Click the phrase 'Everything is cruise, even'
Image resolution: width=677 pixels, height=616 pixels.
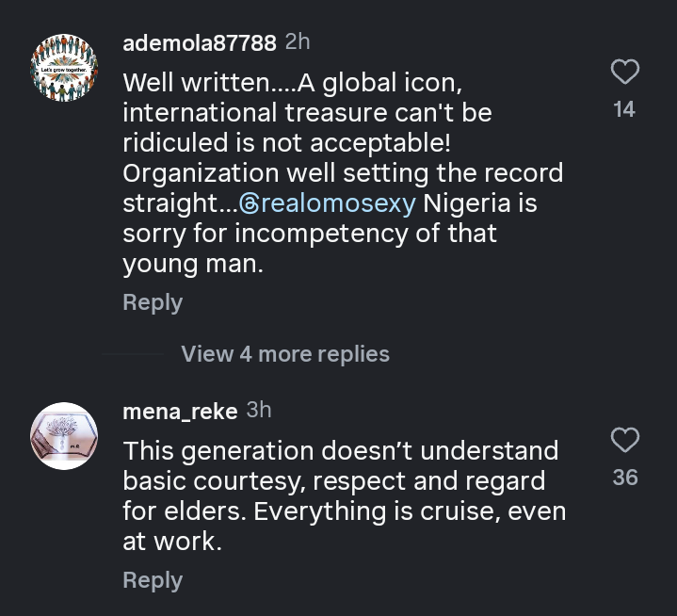tap(410, 511)
